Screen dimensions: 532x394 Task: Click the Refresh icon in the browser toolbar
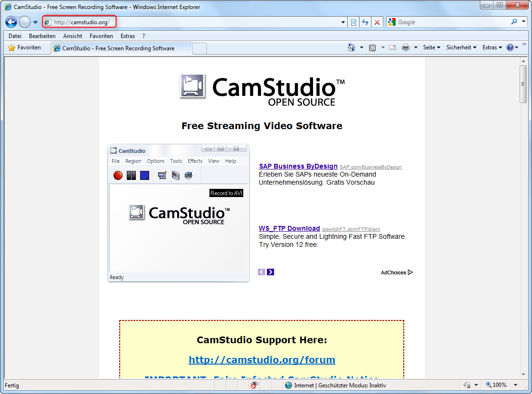click(365, 22)
